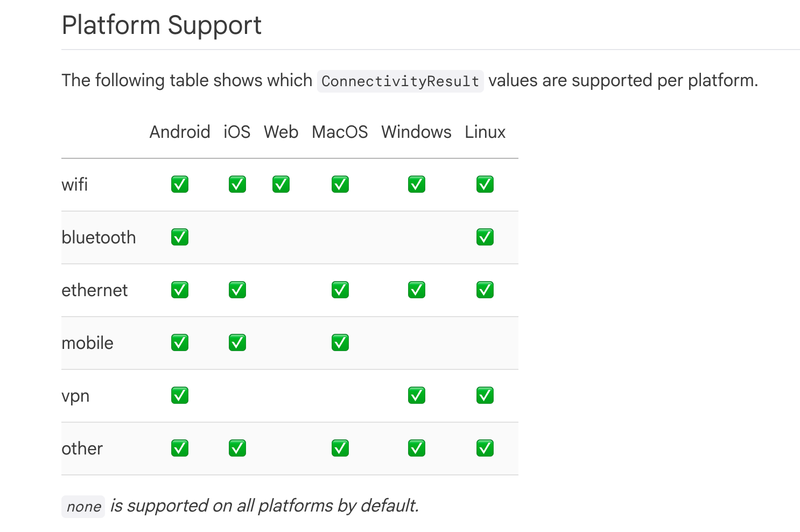Image resolution: width=800 pixels, height=532 pixels.
Task: Click the ethernet checkmark under MacOS
Action: [340, 290]
